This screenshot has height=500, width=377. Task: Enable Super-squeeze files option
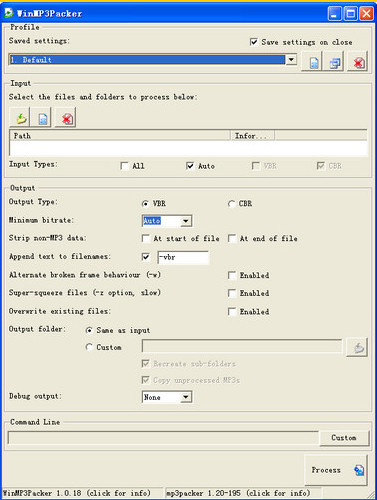click(x=232, y=293)
